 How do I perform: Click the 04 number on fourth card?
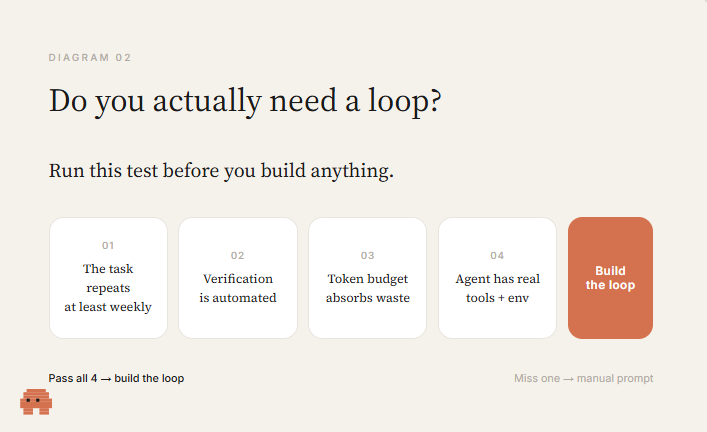[497, 255]
